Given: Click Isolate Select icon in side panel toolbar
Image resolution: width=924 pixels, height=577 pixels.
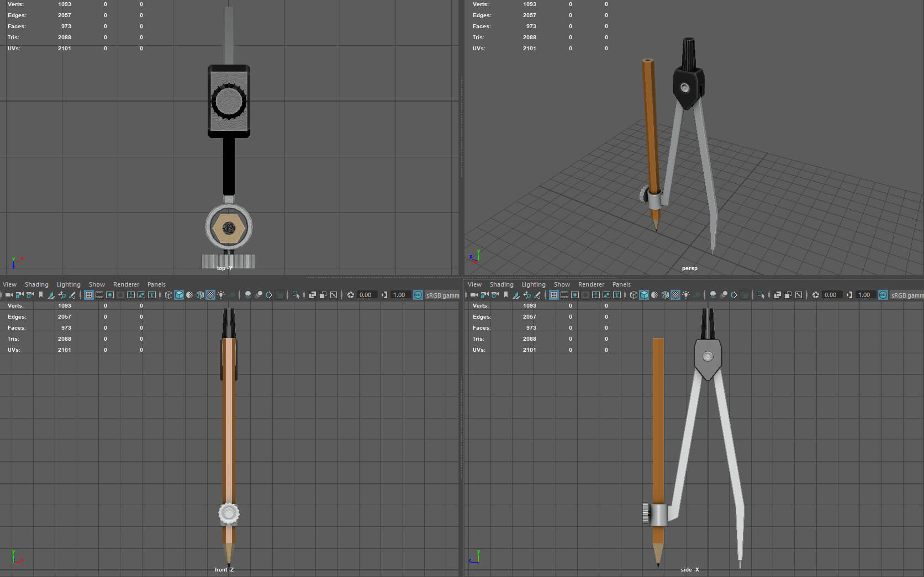Looking at the screenshot, I should click(761, 295).
